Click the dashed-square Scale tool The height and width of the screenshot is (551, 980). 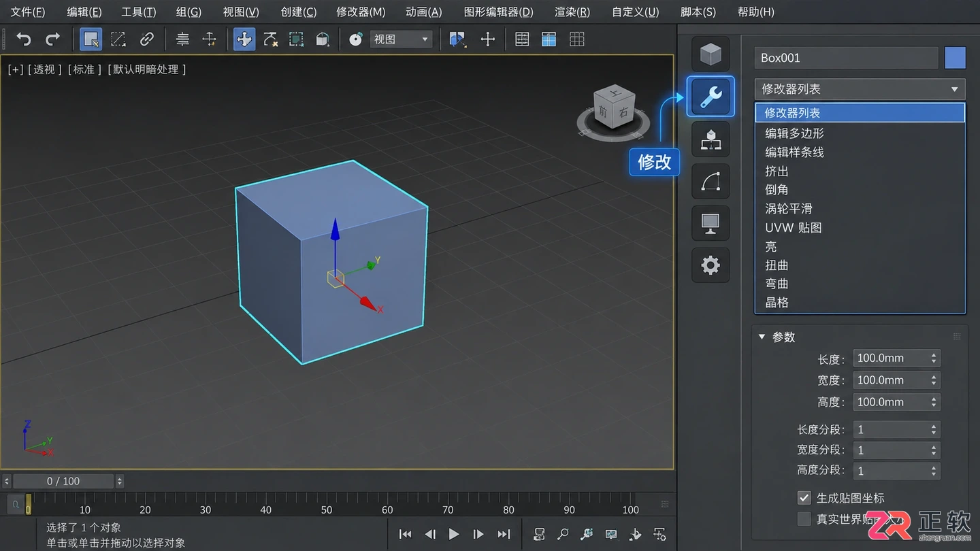tap(296, 39)
